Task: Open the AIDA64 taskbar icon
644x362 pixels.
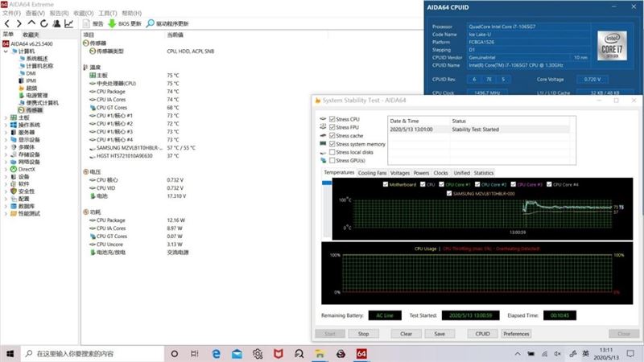Action: [361, 354]
